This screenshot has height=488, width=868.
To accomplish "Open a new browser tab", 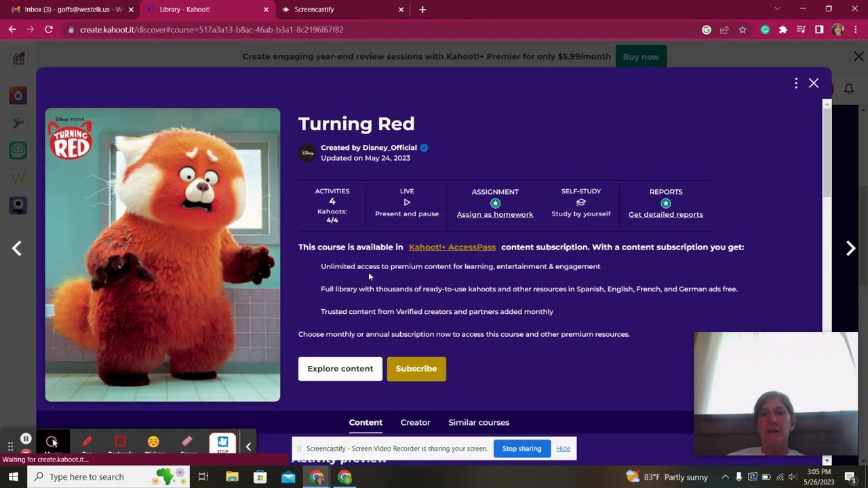I will click(422, 9).
